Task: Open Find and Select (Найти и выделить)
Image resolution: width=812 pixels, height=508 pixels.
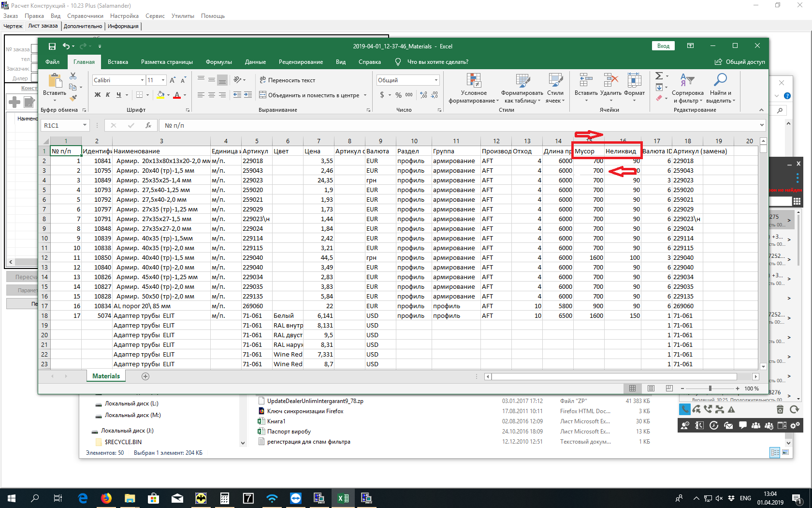Action: click(x=721, y=88)
